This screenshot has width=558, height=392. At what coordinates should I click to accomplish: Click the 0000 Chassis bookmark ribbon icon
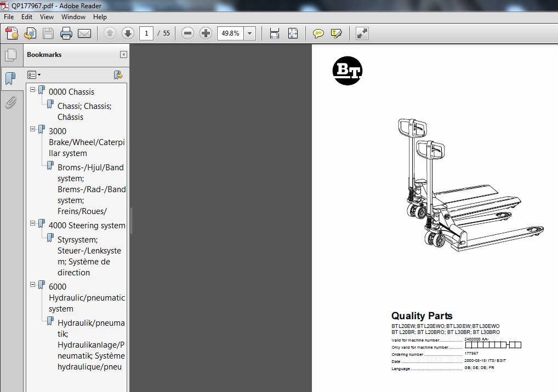tap(42, 90)
